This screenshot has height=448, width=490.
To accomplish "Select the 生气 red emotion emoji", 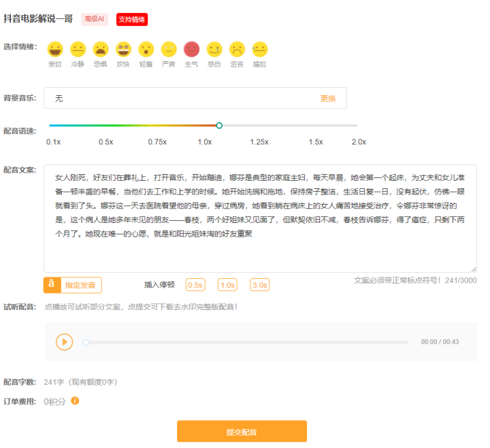I will (x=191, y=50).
